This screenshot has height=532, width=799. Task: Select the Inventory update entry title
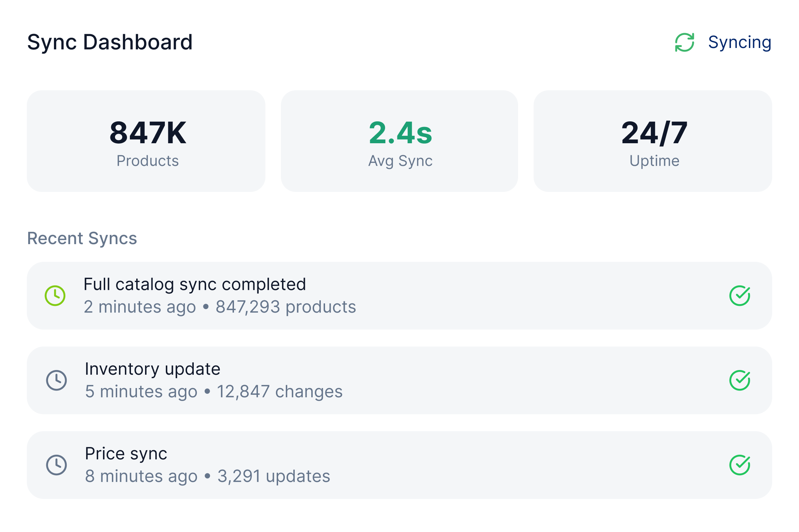coord(152,369)
